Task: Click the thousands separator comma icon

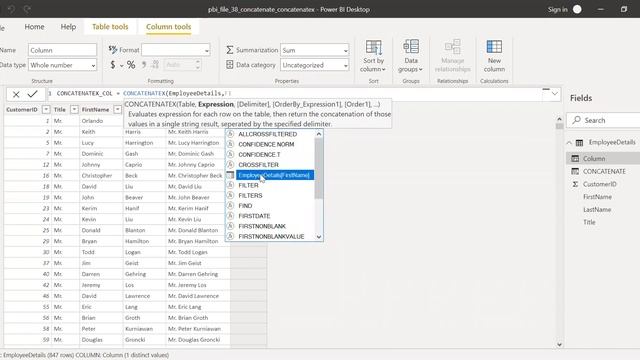Action: coord(144,65)
